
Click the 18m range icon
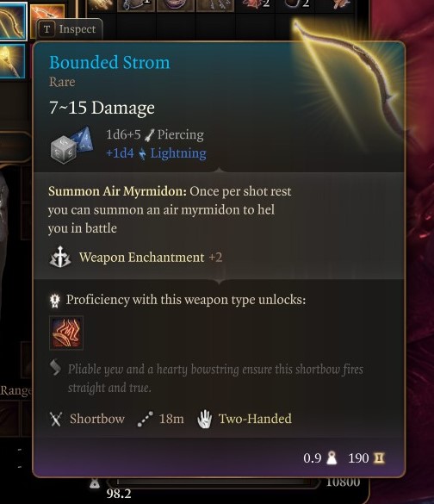point(145,420)
